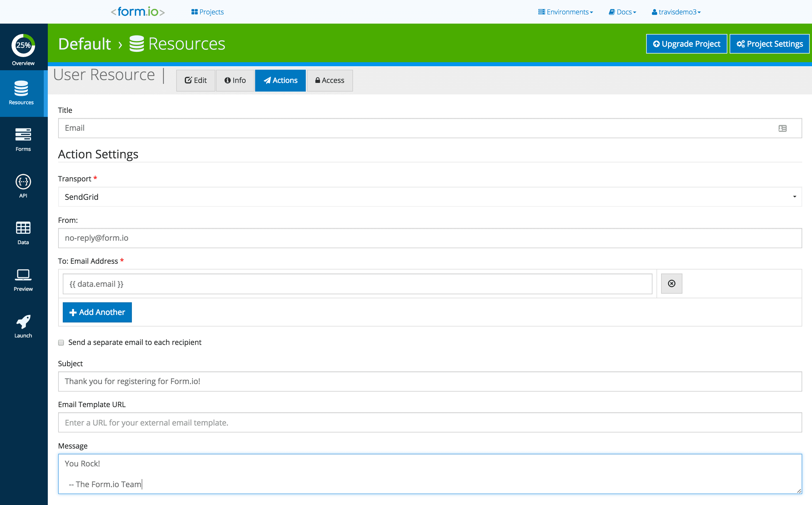
Task: Remove the {{ data.email }} recipient entry
Action: pyautogui.click(x=671, y=283)
